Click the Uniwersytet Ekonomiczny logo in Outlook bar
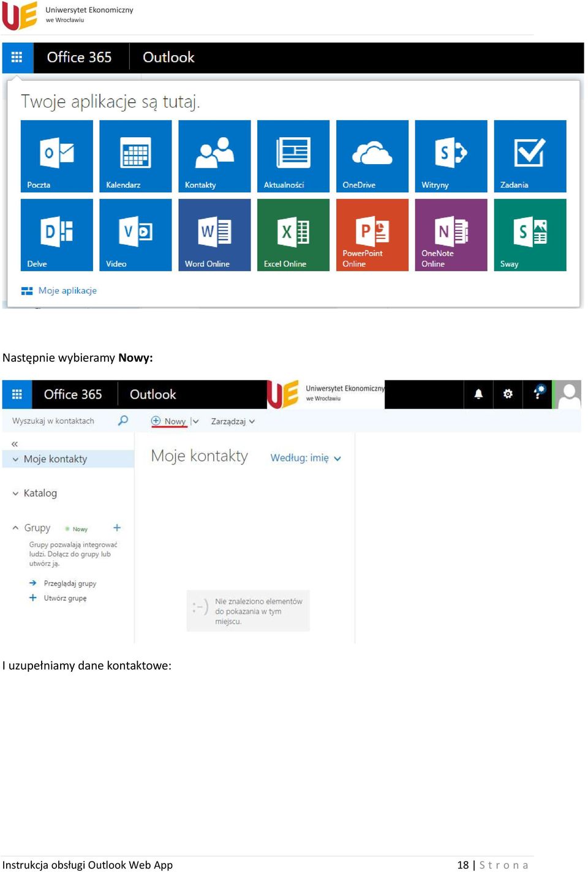The image size is (588, 872). (x=326, y=394)
